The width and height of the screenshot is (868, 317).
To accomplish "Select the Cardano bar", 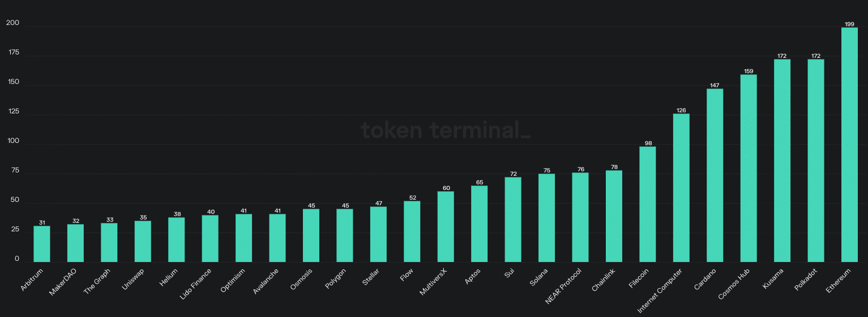I will pos(715,175).
